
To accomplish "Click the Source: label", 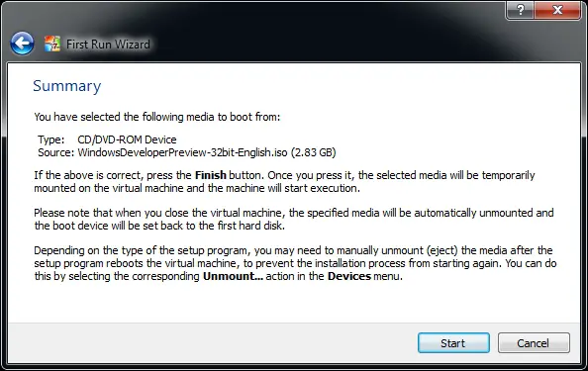I will tap(55, 152).
